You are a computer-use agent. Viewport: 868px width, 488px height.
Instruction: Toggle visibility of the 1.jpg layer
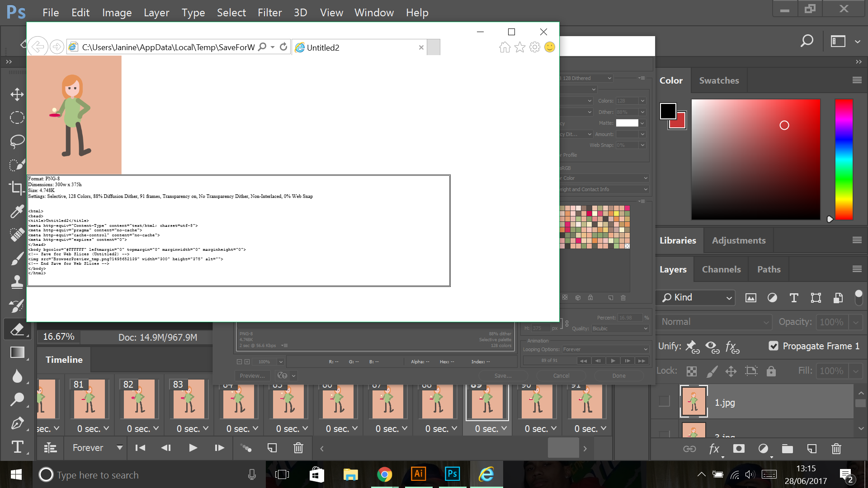tap(664, 401)
